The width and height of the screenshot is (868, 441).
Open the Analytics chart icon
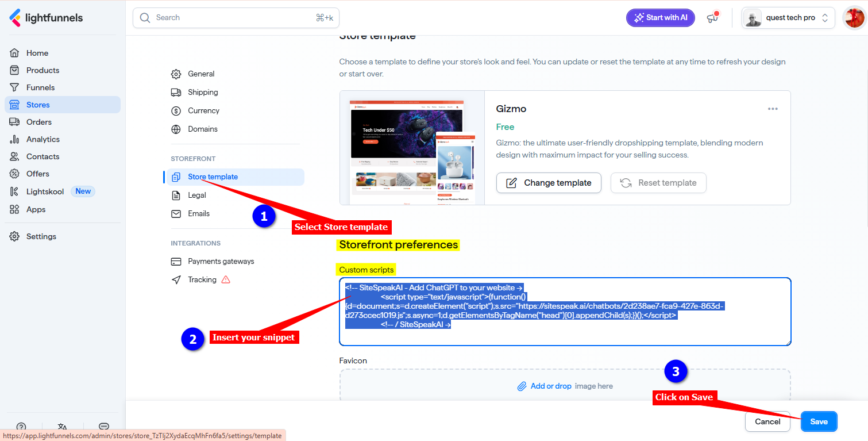tap(15, 139)
